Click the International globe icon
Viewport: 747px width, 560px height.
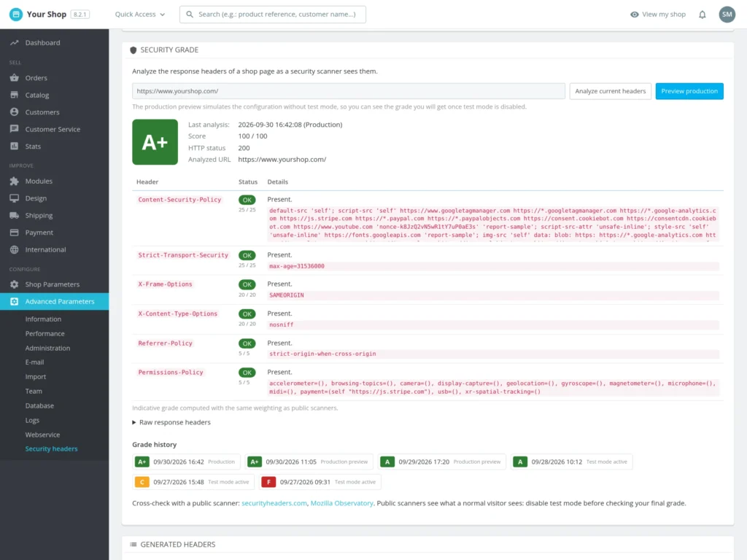[15, 249]
